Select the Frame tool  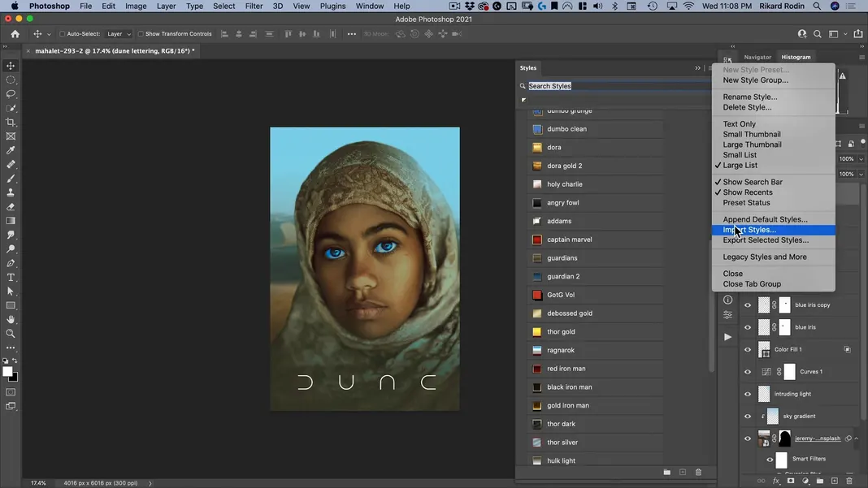tap(11, 136)
